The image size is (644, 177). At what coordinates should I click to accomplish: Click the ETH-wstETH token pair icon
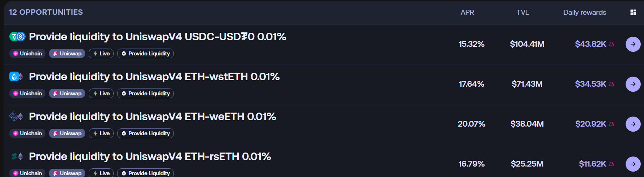pos(16,76)
